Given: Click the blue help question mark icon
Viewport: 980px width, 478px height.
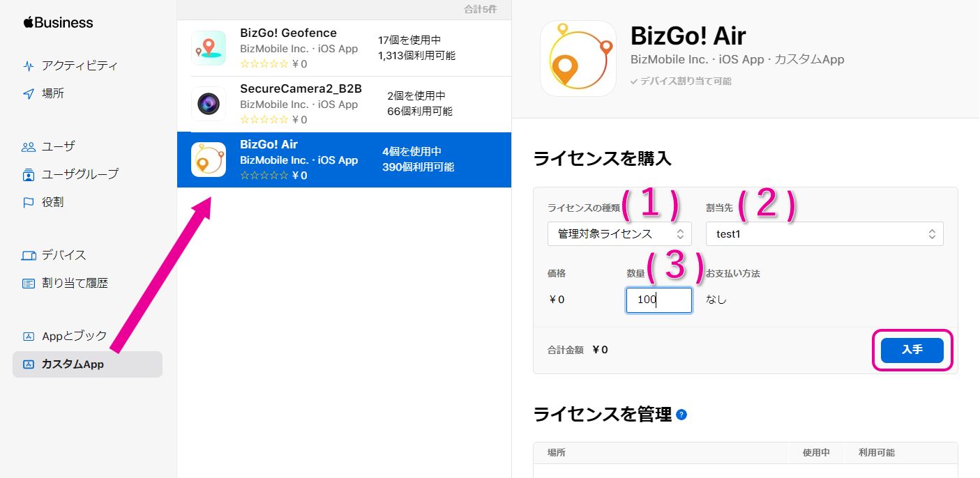Looking at the screenshot, I should coord(681,415).
